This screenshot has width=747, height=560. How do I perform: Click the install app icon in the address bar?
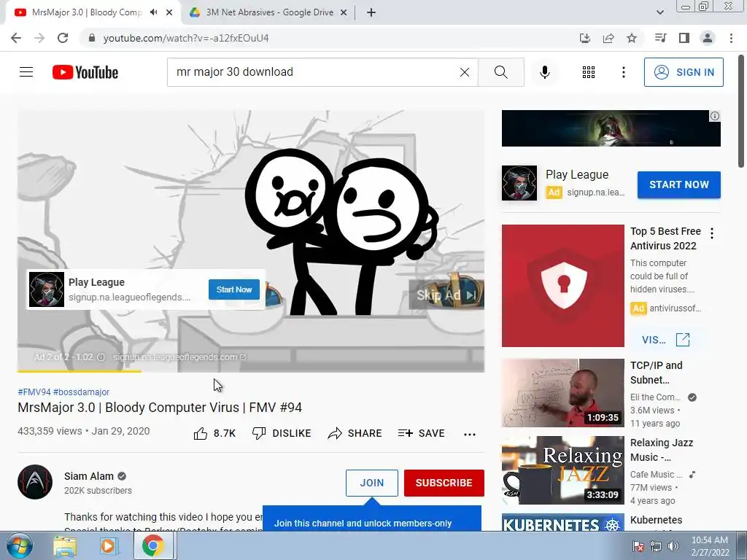click(584, 38)
